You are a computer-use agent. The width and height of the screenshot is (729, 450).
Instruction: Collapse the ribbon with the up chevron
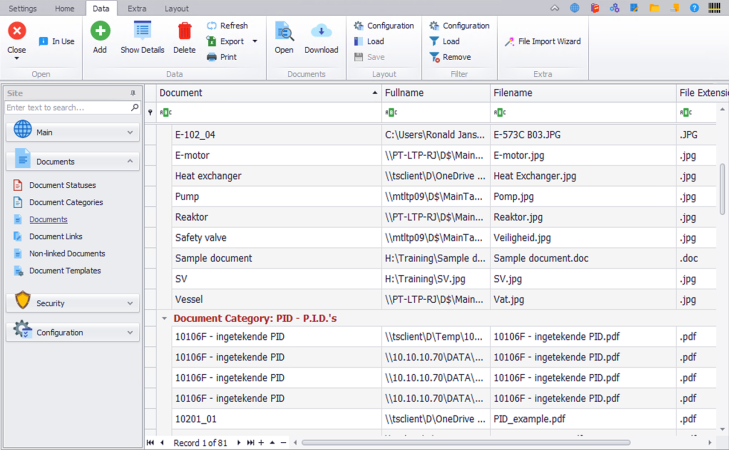coord(555,8)
